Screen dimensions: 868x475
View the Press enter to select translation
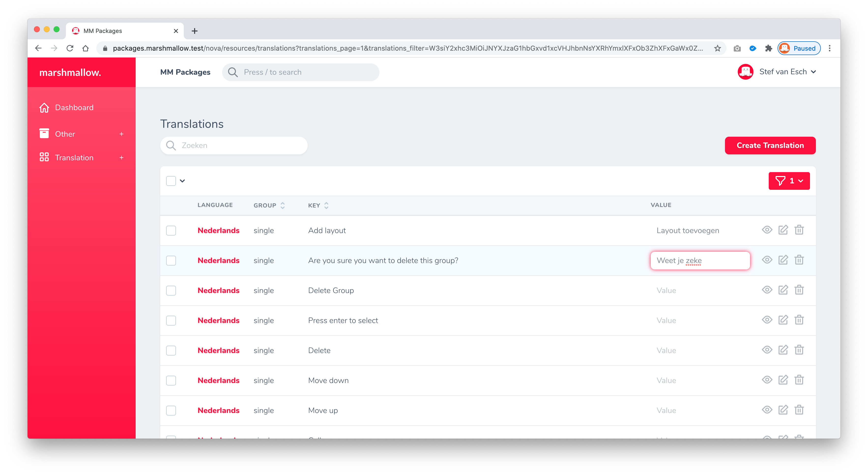[x=767, y=320]
